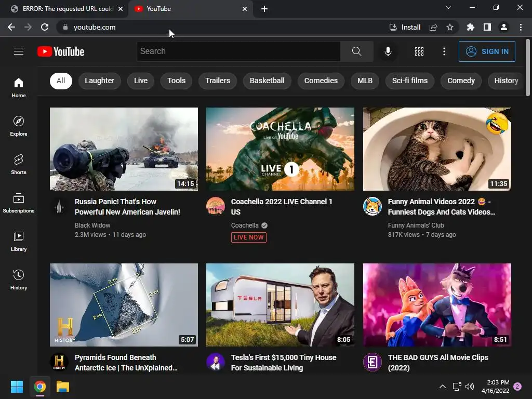Open Funny Animal Videos 2022 title
Viewport: 532px width, 399px height.
pos(442,207)
